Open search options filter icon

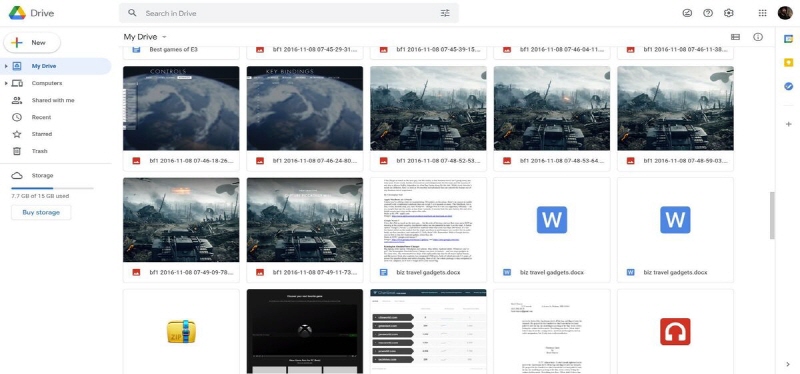pyautogui.click(x=445, y=13)
